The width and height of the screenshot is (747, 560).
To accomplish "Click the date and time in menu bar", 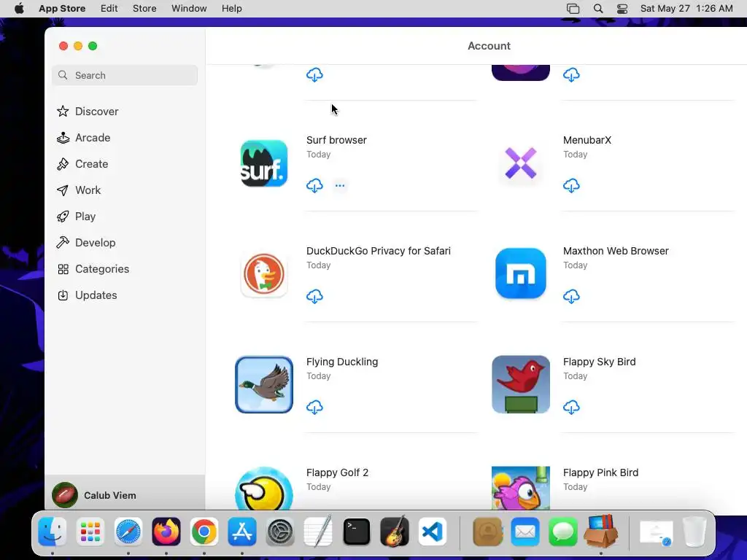I will click(686, 9).
